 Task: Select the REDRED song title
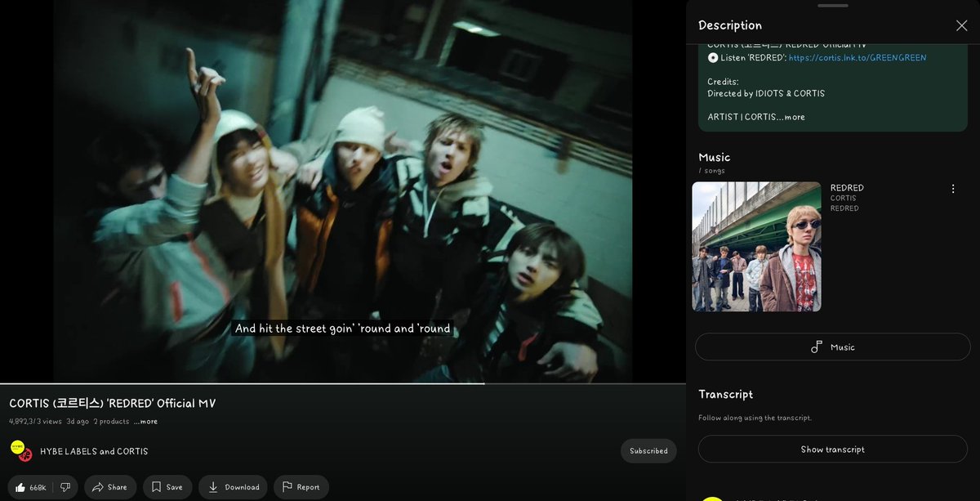pyautogui.click(x=847, y=188)
